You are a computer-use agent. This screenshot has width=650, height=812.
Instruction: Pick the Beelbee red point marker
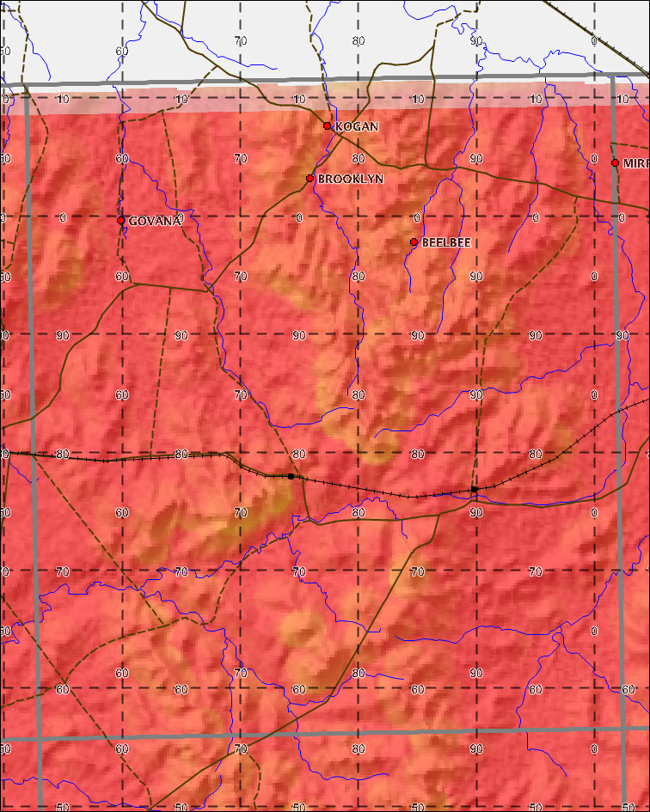coord(414,242)
